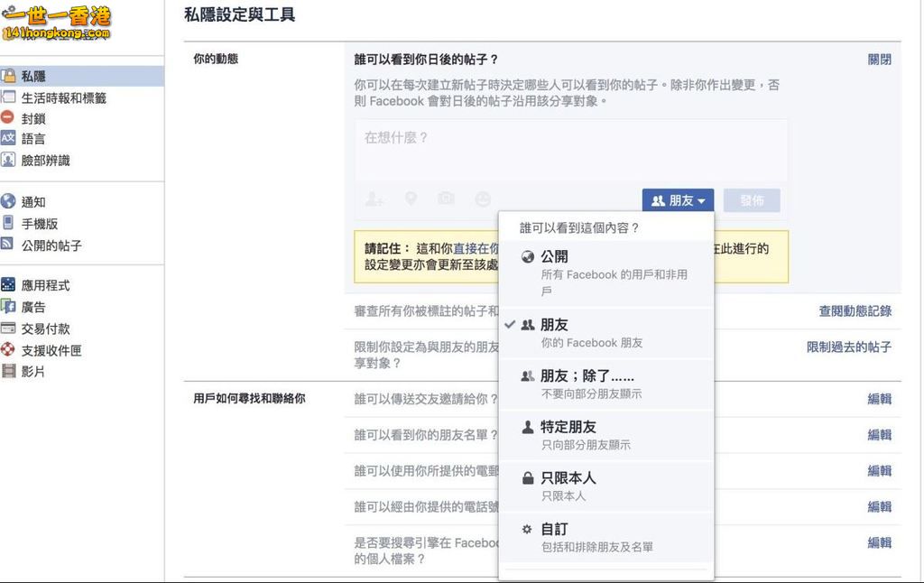Choose the 特定朋友 audience option
Viewport: 924px width, 583px height.
coord(606,435)
